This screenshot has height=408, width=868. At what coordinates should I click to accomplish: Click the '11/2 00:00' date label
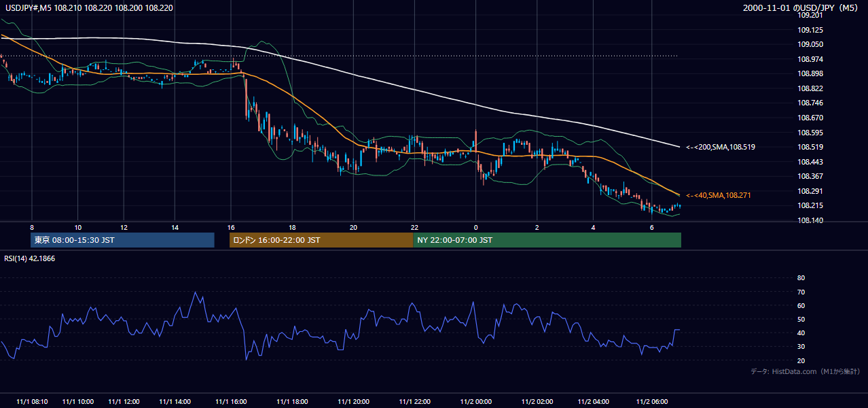(475, 401)
